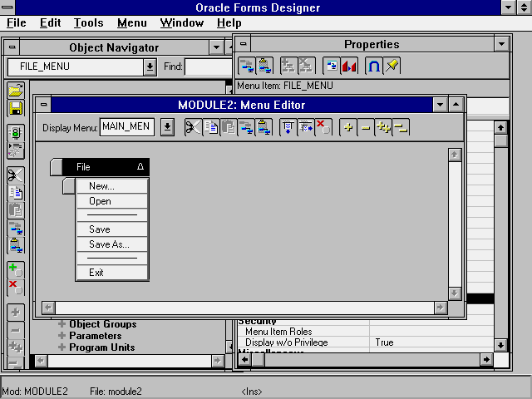
Task: Click the Cut scissors icon in Menu Editor toolbar
Action: [193, 126]
